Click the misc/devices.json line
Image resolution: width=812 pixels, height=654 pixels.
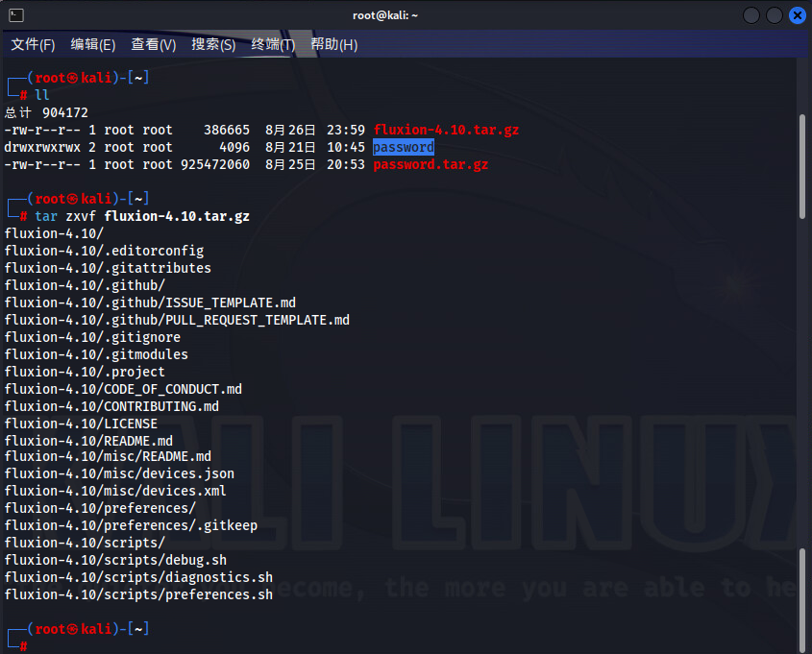(x=119, y=473)
